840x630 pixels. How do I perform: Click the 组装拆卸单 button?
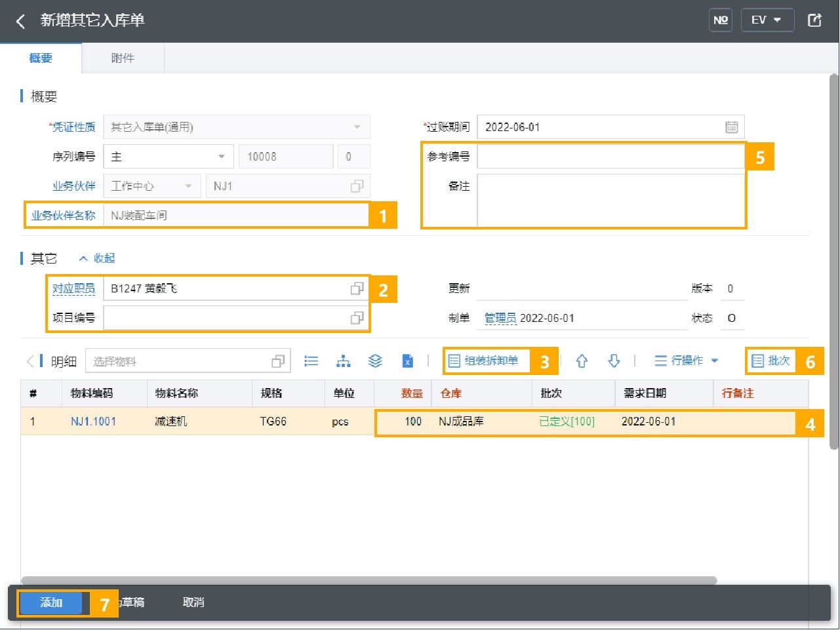click(x=484, y=361)
